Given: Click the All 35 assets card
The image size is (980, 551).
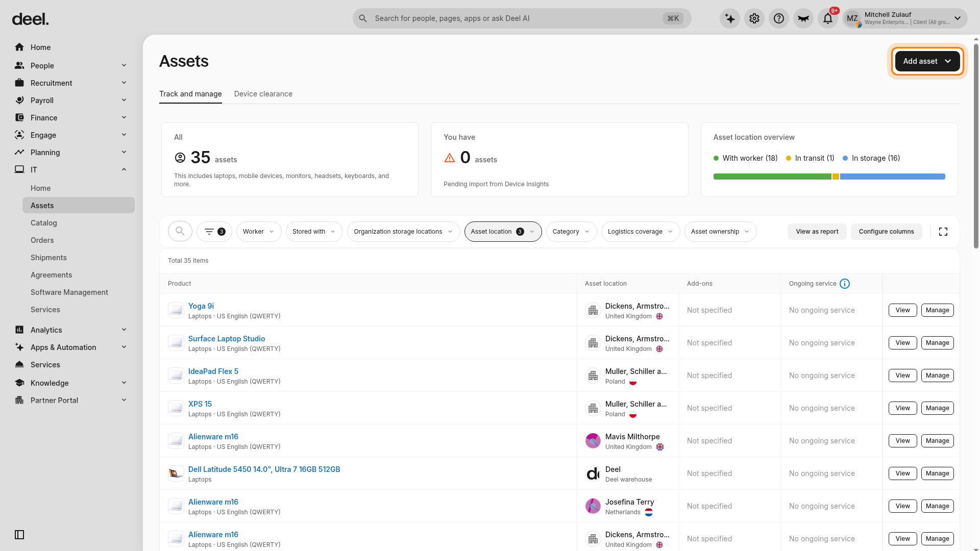Looking at the screenshot, I should click(290, 160).
